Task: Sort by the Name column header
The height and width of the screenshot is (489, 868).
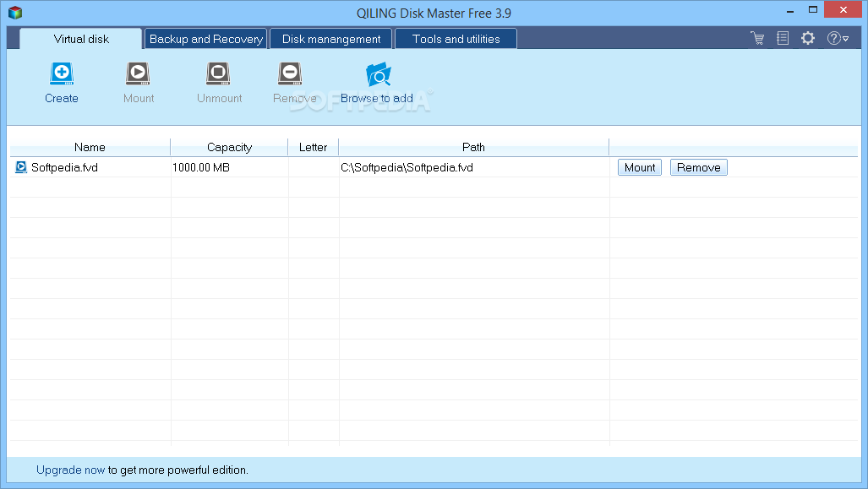Action: point(90,147)
